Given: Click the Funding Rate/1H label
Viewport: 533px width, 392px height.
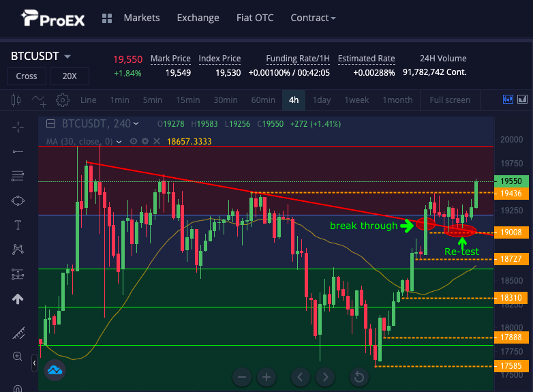Looking at the screenshot, I should pyautogui.click(x=298, y=59).
